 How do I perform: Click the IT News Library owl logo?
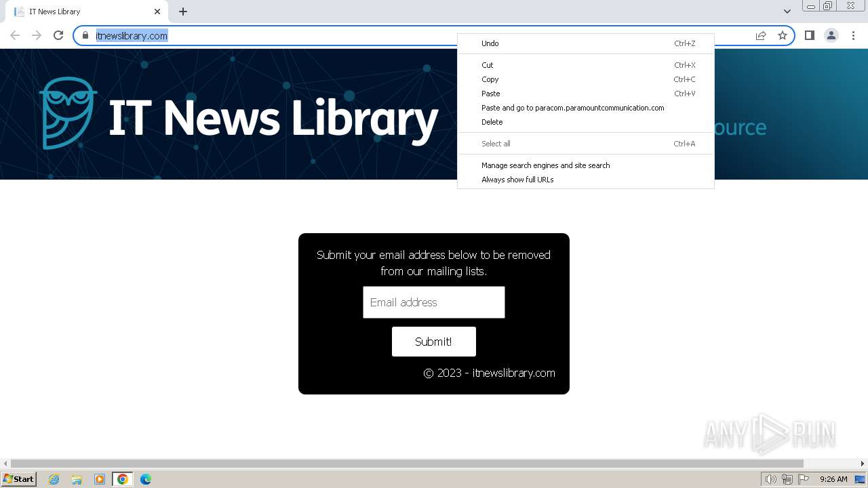pos(68,113)
